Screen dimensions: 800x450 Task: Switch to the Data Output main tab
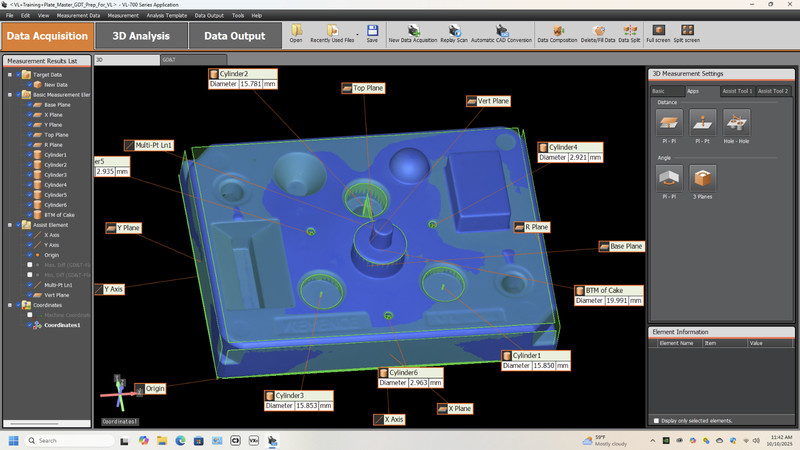pos(235,36)
